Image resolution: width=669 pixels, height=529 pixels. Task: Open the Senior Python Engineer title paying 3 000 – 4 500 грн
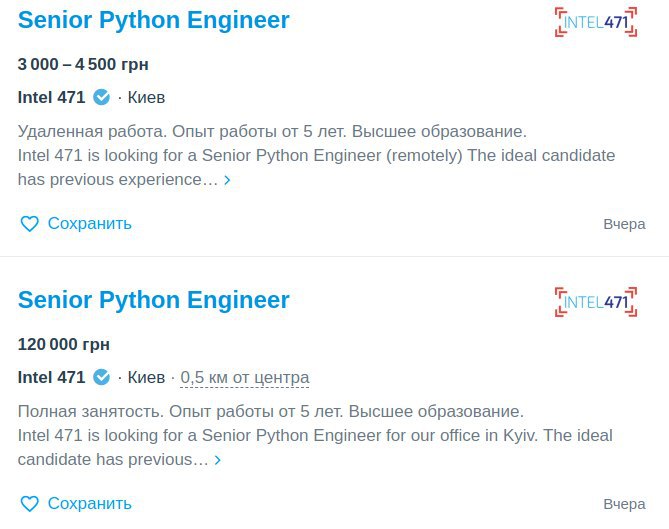coord(154,20)
